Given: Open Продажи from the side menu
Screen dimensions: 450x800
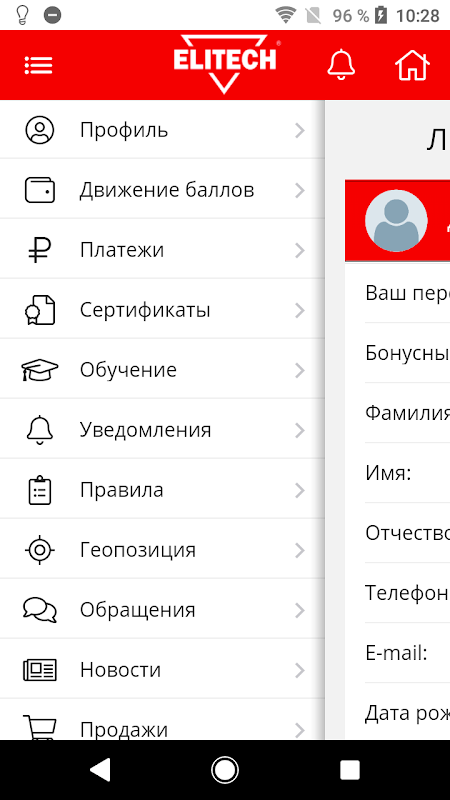Looking at the screenshot, I should coord(162,720).
